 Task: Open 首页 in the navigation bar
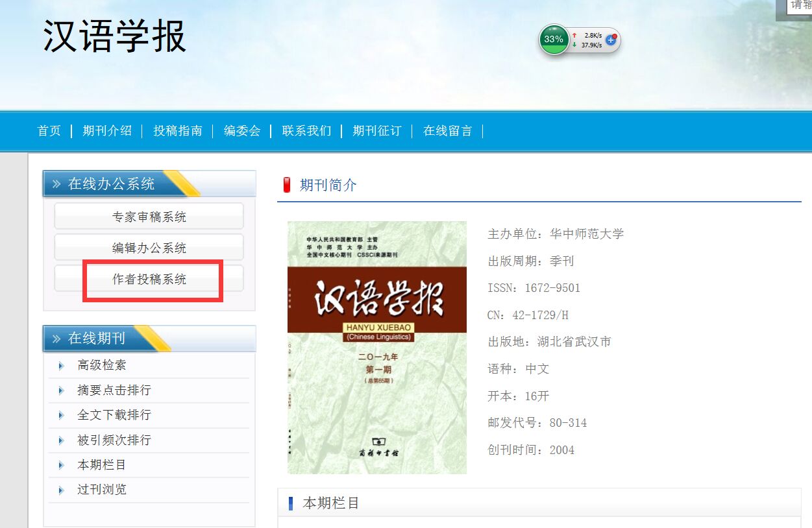(x=49, y=131)
